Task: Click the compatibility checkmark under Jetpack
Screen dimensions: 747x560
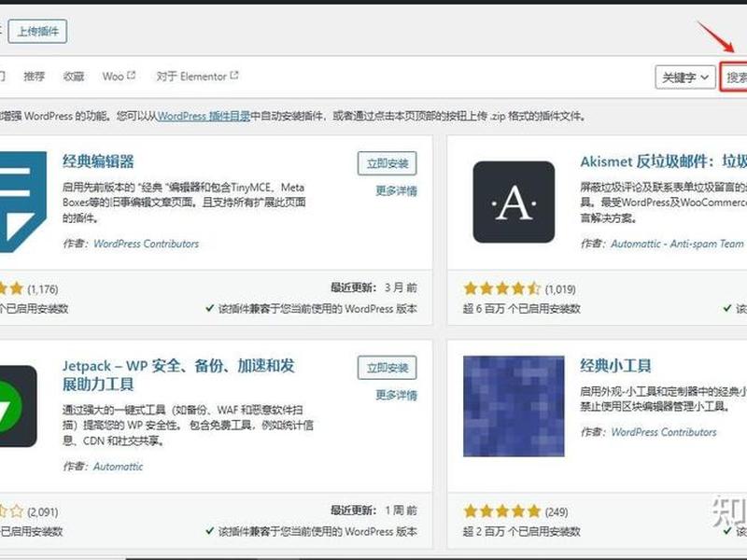Action: coord(209,531)
